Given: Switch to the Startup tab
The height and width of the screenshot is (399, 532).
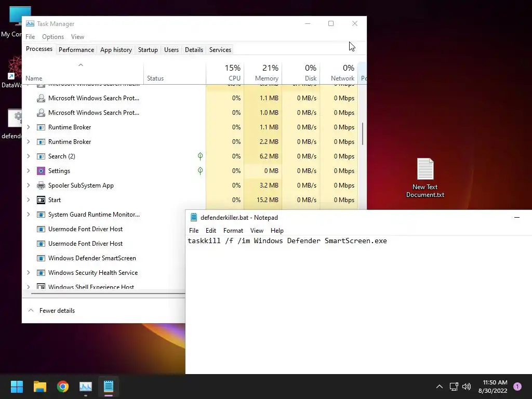Looking at the screenshot, I should pyautogui.click(x=148, y=49).
